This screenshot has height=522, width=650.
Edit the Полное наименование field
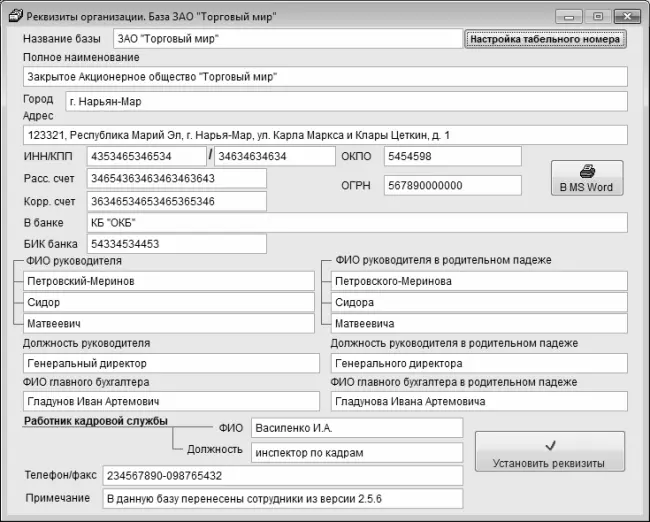[325, 77]
